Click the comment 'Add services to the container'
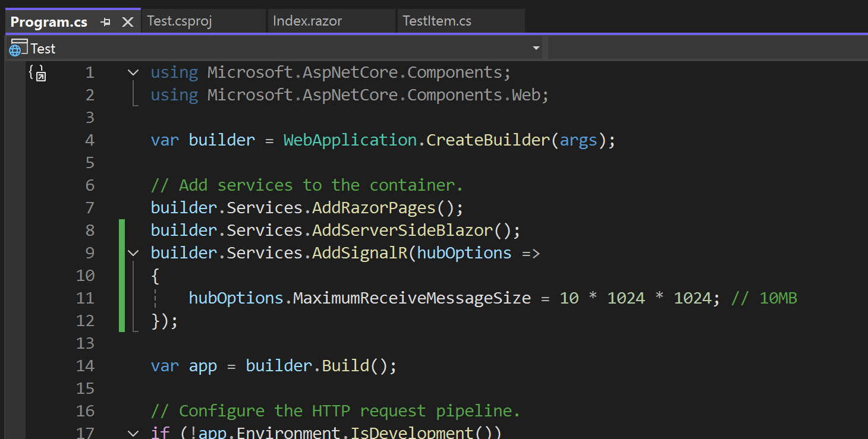This screenshot has height=439, width=868. 307,185
